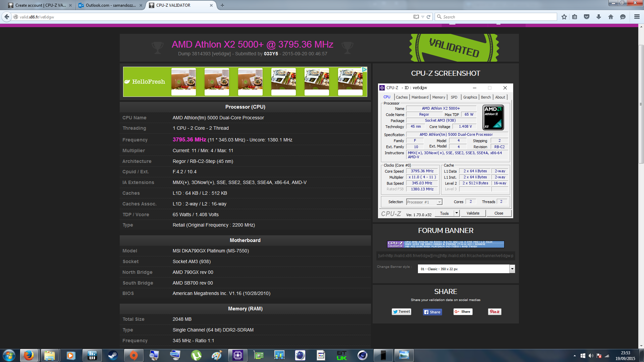
Task: Open the Hello chat smiley icon
Action: coord(623,17)
